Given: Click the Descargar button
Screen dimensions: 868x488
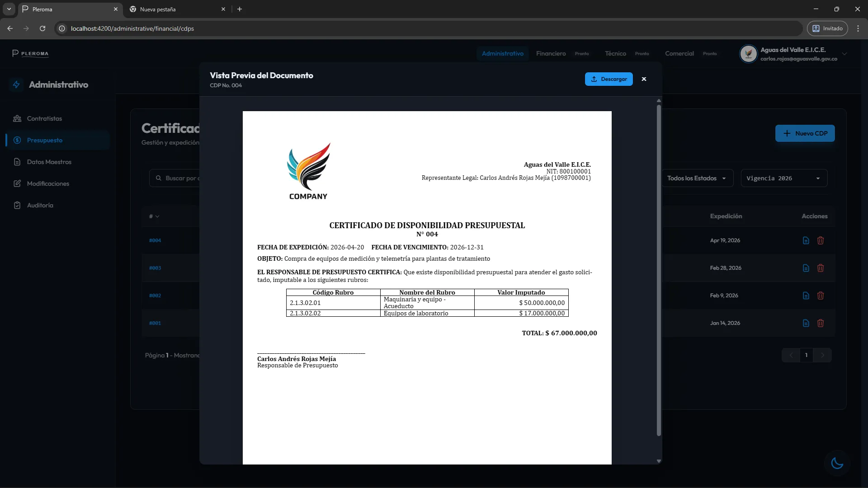Looking at the screenshot, I should pyautogui.click(x=609, y=79).
